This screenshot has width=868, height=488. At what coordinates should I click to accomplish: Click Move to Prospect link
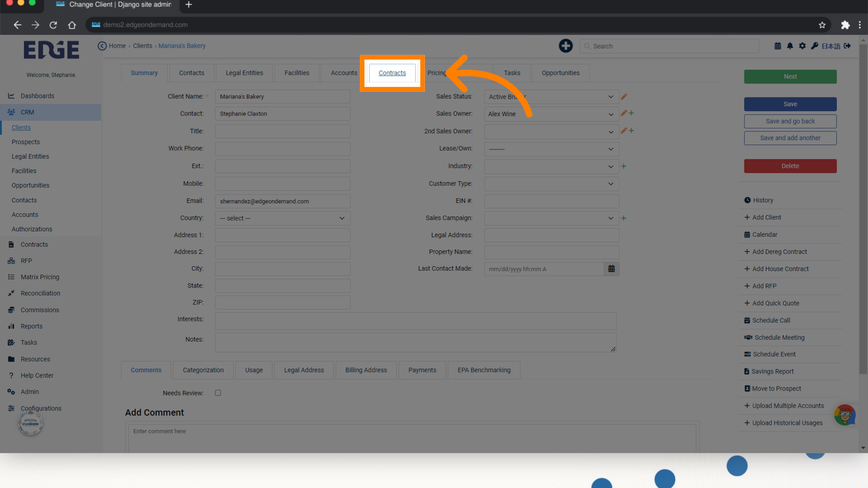[773, 389]
